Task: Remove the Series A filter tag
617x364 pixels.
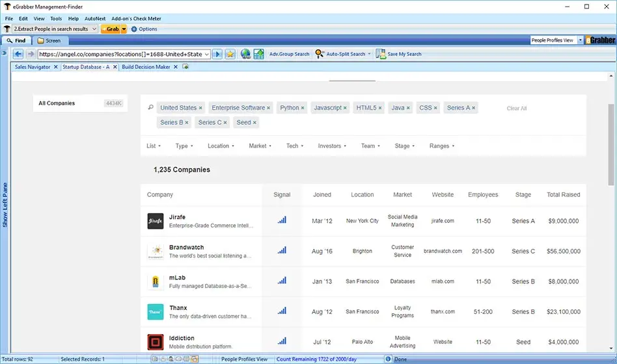Action: pyautogui.click(x=473, y=108)
